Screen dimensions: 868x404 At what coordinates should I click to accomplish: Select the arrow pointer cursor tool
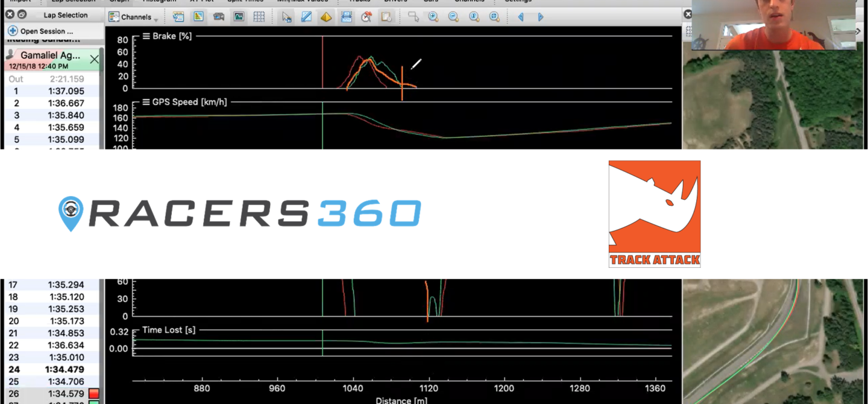coord(287,17)
